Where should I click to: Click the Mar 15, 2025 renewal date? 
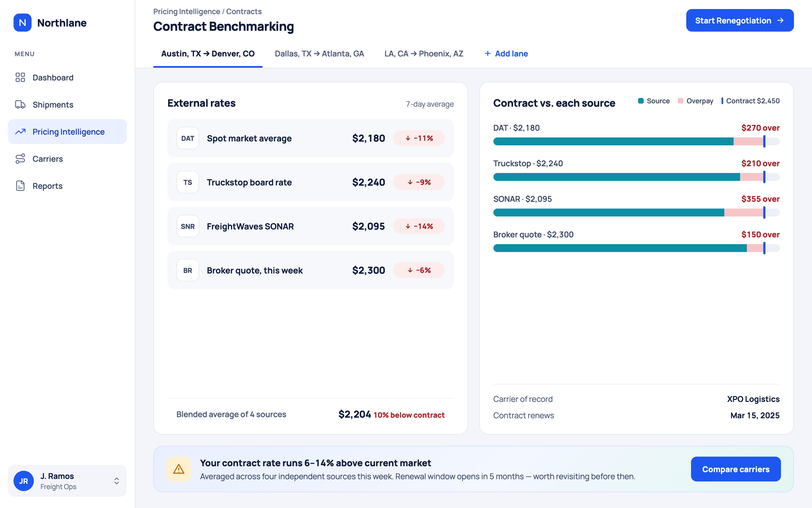tap(754, 415)
